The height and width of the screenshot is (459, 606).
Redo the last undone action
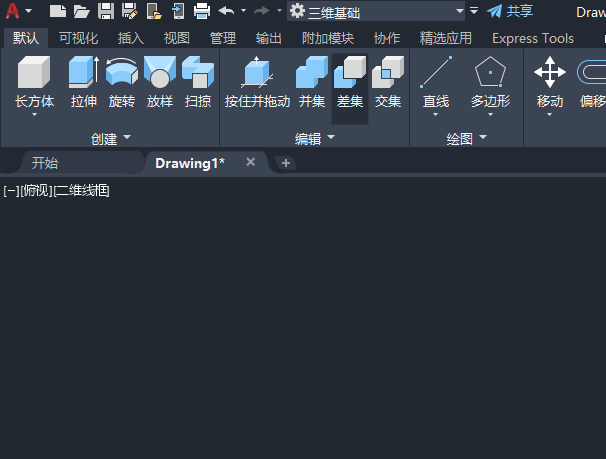(262, 10)
